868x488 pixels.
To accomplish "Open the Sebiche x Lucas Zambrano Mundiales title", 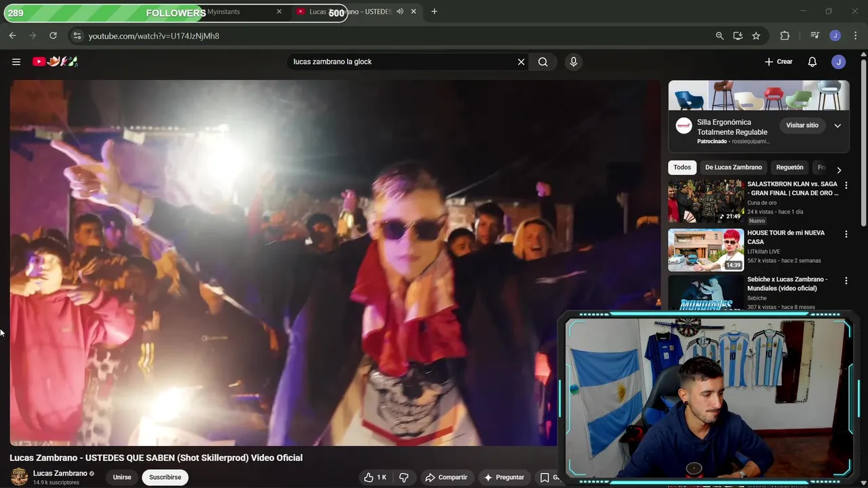I will tap(787, 284).
